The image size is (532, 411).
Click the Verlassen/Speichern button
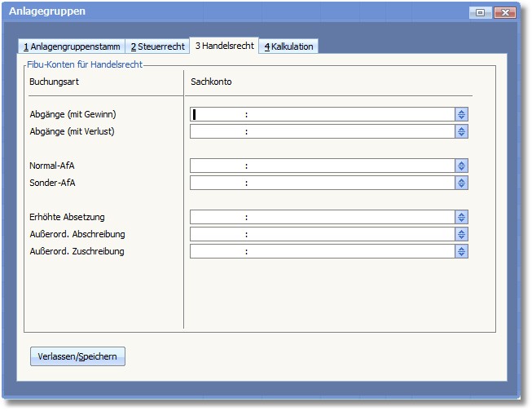pos(77,356)
